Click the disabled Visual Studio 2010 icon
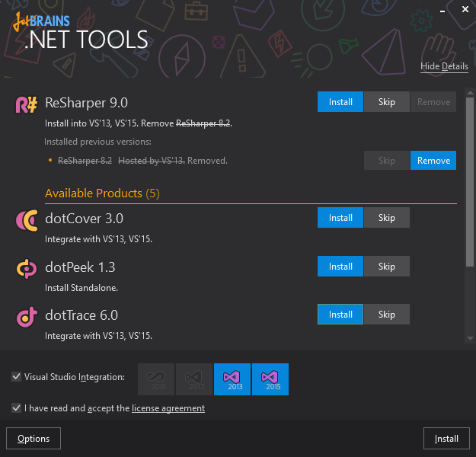The image size is (476, 457). click(x=156, y=379)
